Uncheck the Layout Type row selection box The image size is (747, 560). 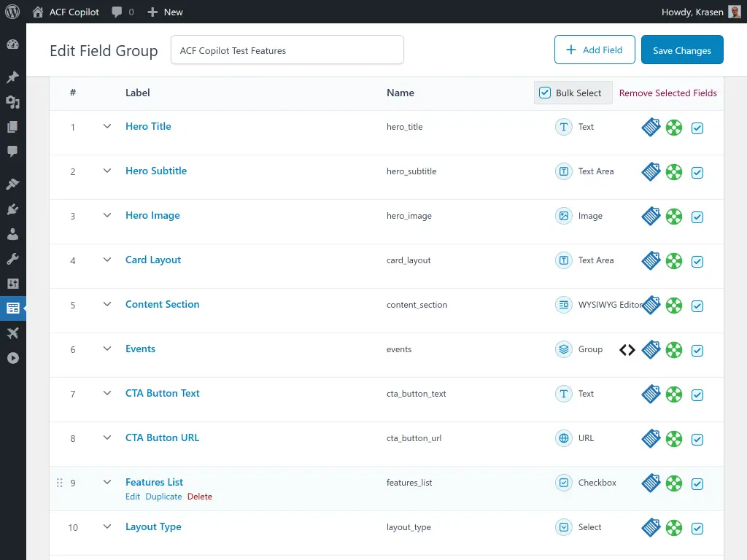(697, 528)
